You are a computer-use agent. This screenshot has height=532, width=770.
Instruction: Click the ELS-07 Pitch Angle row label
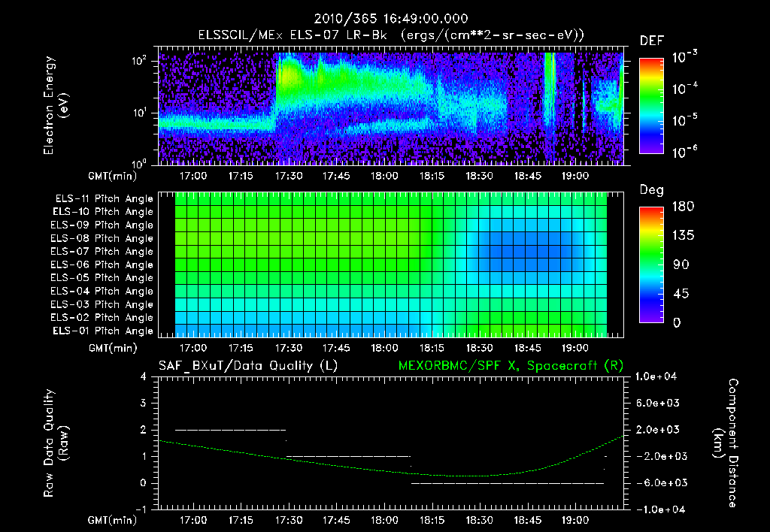click(102, 252)
